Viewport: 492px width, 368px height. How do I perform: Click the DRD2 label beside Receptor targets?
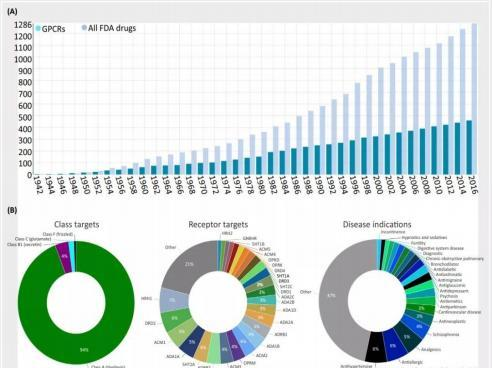(x=150, y=323)
